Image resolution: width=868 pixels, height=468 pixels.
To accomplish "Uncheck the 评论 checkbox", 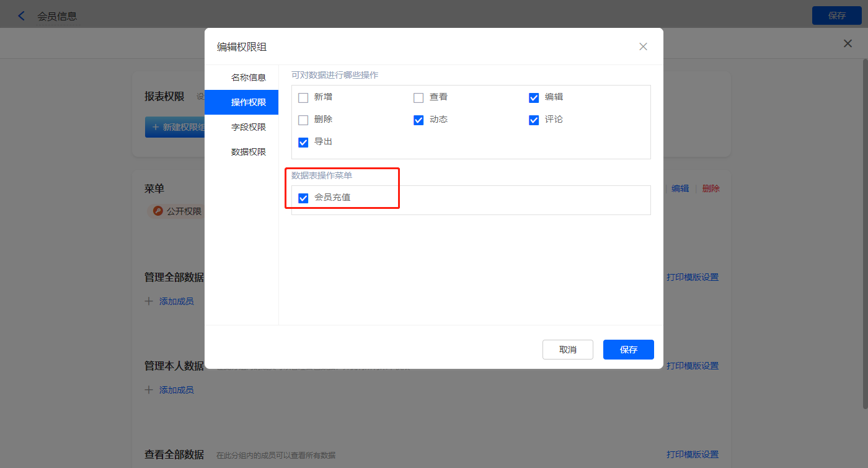I will (x=534, y=120).
